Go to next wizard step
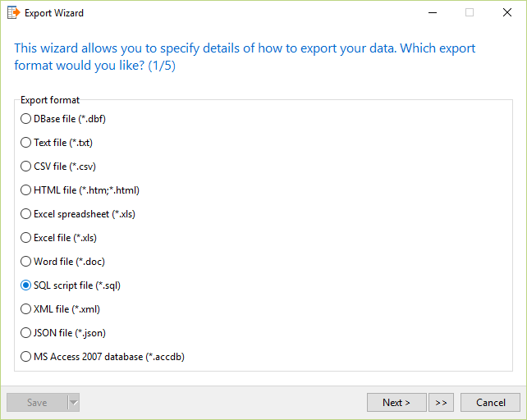This screenshot has height=420, width=527. pos(396,403)
